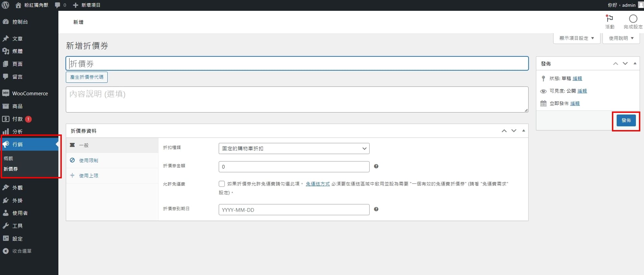Collapse 折價券資料 panel triangle

click(x=524, y=131)
